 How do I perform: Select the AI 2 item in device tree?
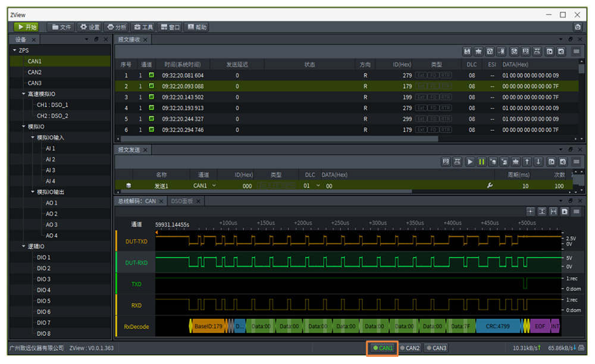click(51, 159)
